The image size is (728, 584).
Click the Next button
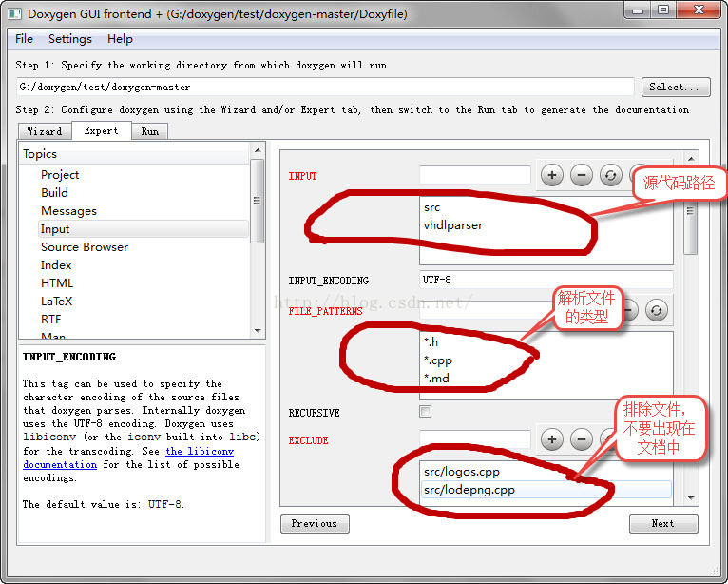tap(663, 523)
